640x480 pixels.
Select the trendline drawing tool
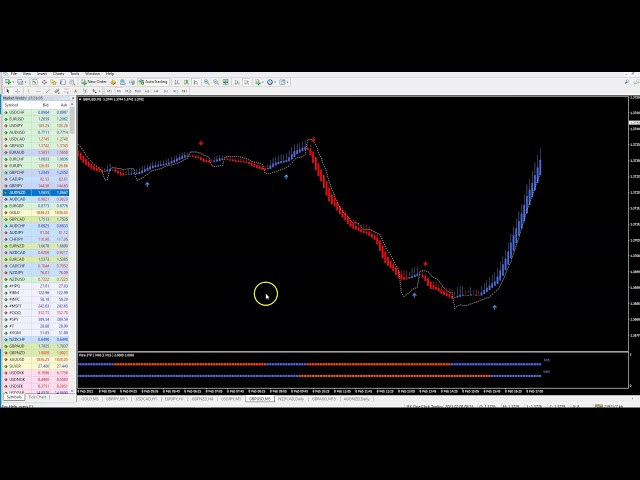(49, 91)
